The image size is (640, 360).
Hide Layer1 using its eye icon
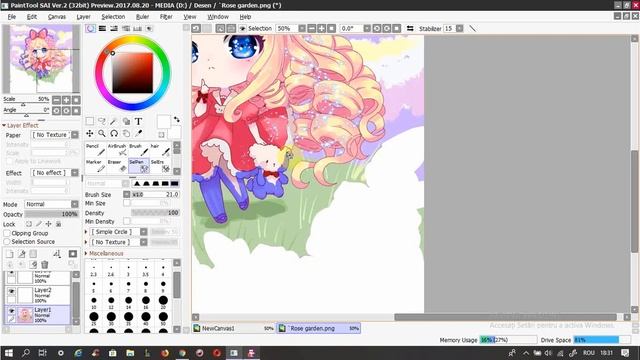11,311
